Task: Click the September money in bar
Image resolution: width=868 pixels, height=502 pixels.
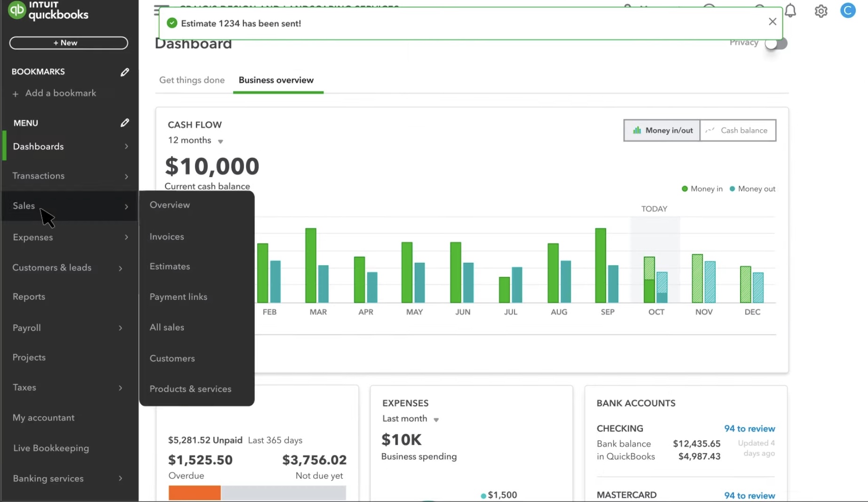Action: (600, 266)
